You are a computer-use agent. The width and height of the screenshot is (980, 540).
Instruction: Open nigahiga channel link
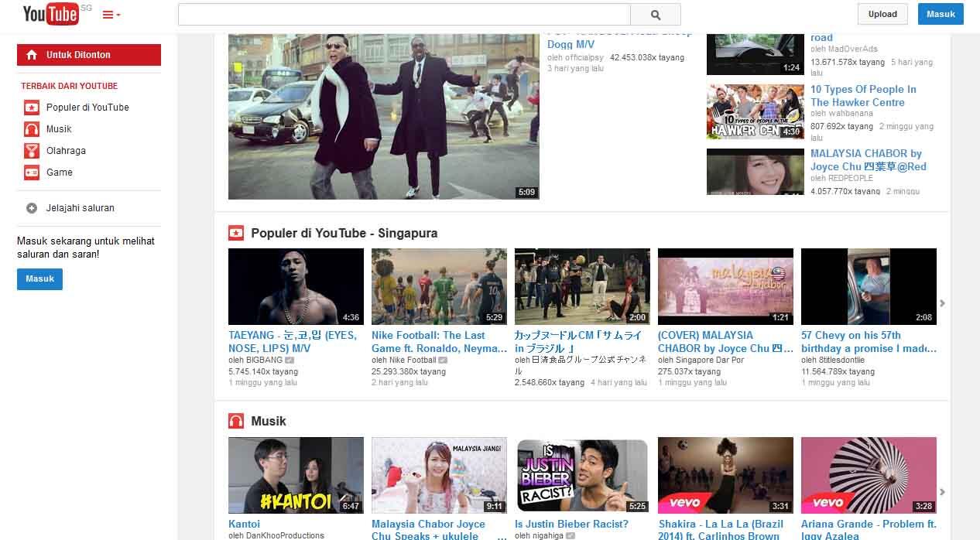(548, 535)
